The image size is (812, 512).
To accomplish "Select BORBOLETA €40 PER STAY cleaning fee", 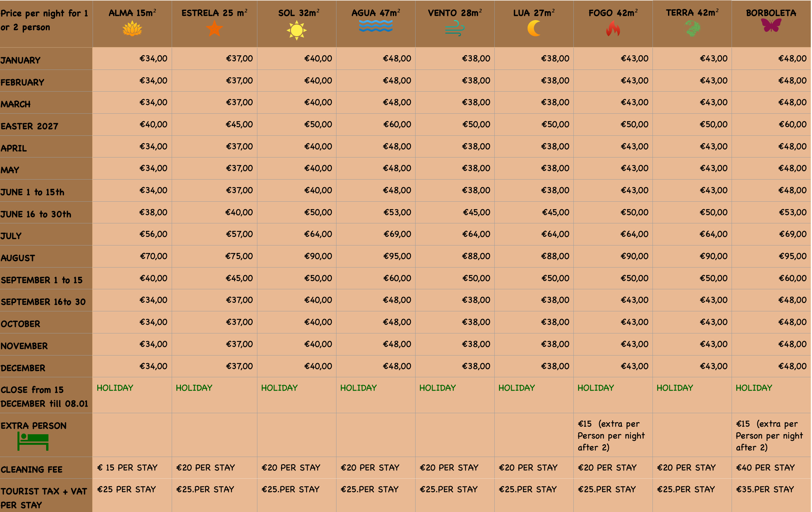I will coord(765,468).
